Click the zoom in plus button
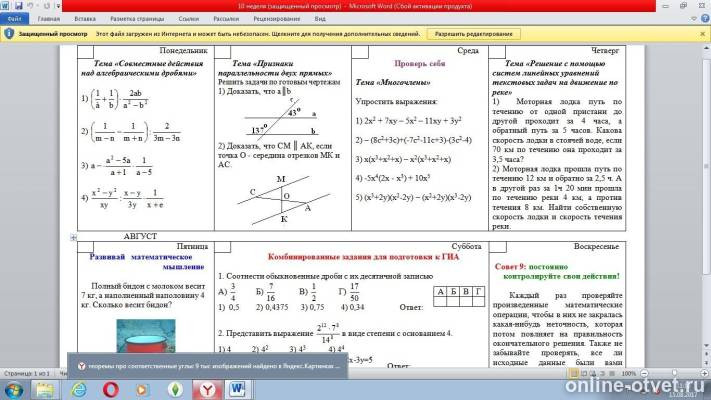Viewport: 711px width, 400px height. tap(704, 373)
